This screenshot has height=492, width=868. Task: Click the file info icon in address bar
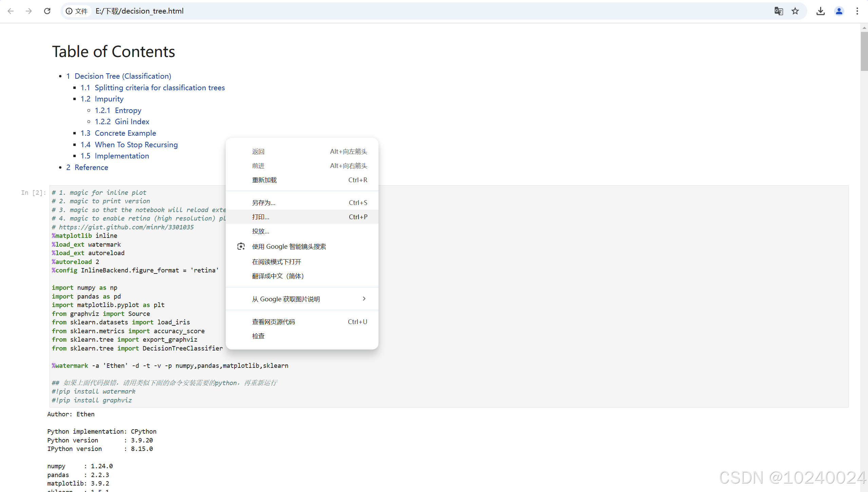[x=69, y=11]
